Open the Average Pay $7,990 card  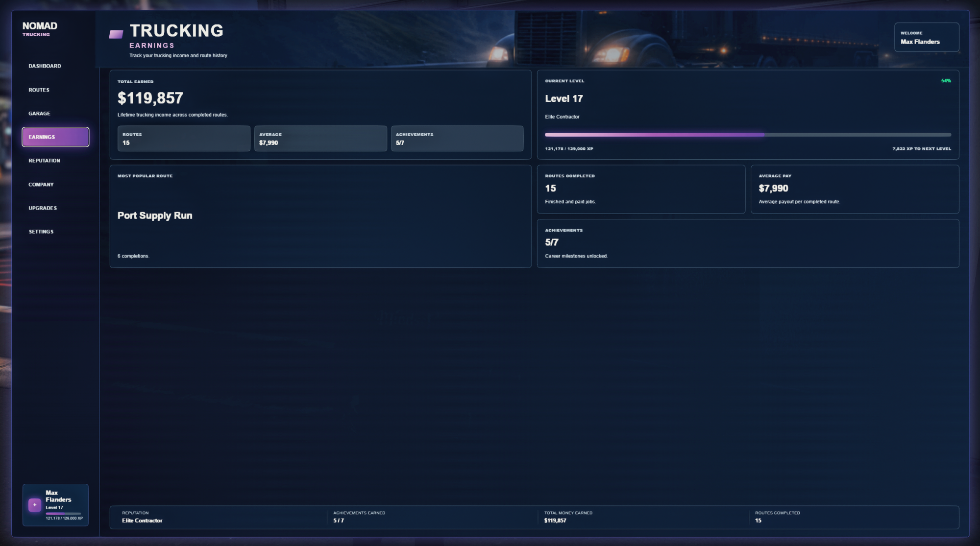click(855, 189)
